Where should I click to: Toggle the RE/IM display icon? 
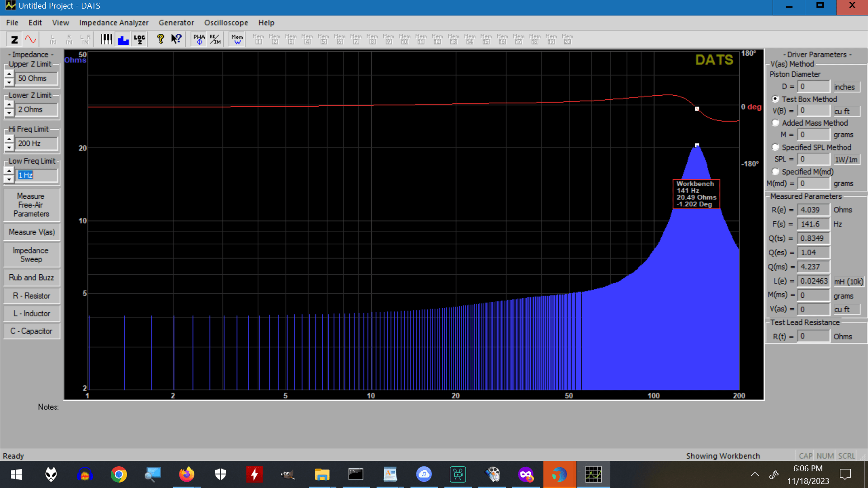(215, 39)
